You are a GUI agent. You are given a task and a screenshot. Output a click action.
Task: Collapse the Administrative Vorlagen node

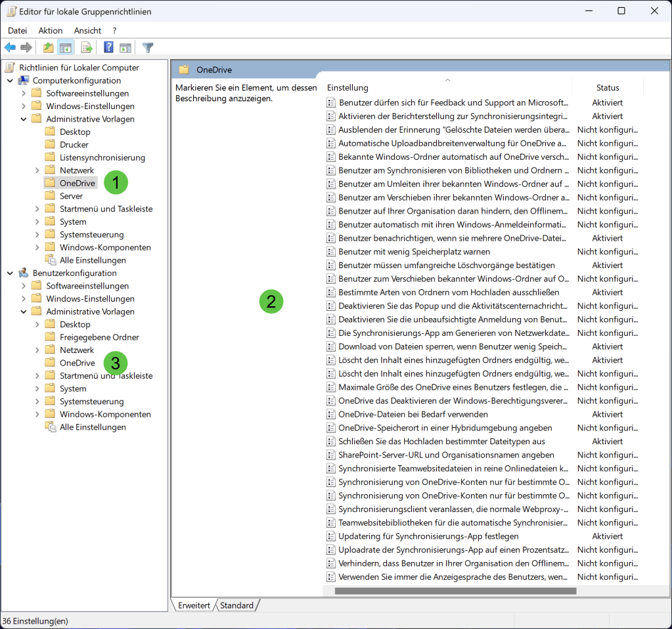(x=24, y=118)
